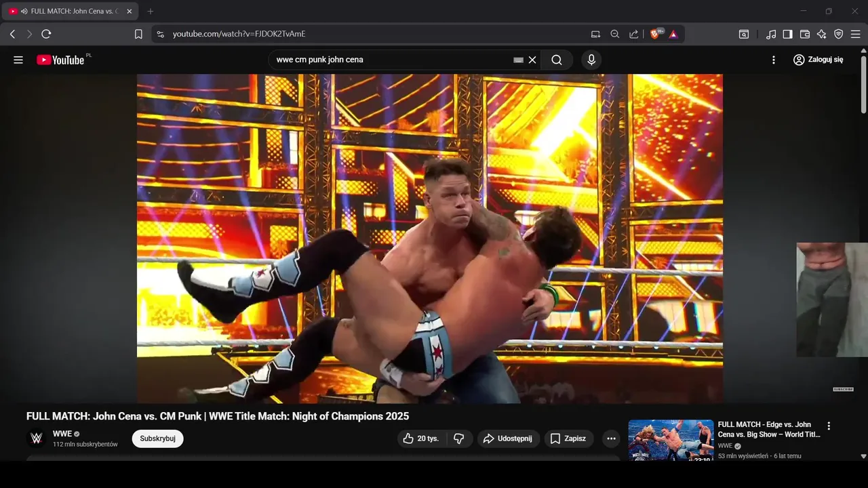This screenshot has height=488, width=868.
Task: Click the Zaloguj się sign-in button
Action: (x=818, y=60)
